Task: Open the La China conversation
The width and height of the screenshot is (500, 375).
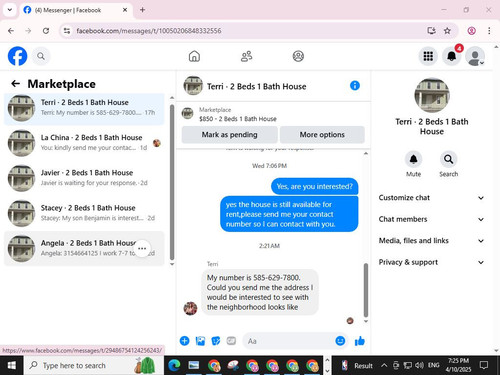Action: coord(84,143)
